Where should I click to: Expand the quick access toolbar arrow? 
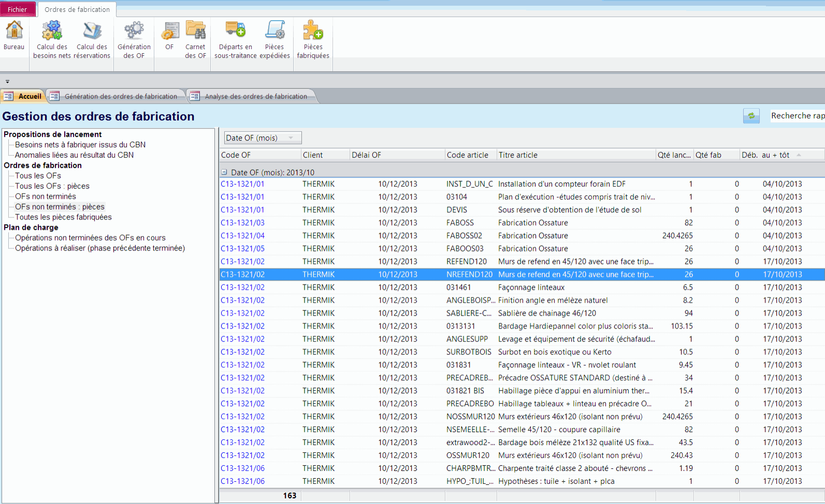[x=7, y=82]
